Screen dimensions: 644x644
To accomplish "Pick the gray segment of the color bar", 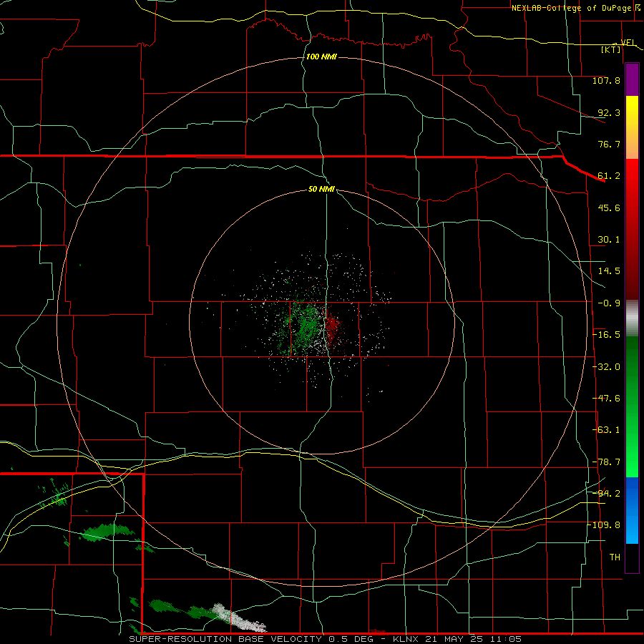I will point(632,318).
